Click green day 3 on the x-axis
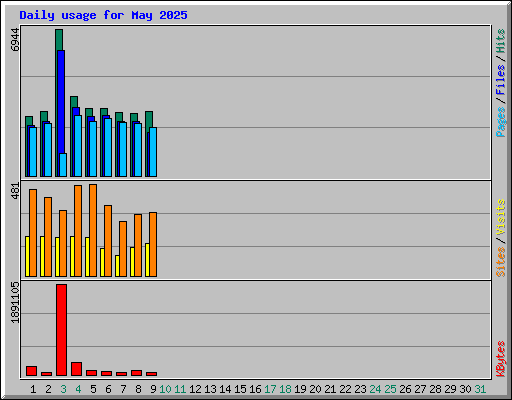This screenshot has width=512, height=400. 63,389
